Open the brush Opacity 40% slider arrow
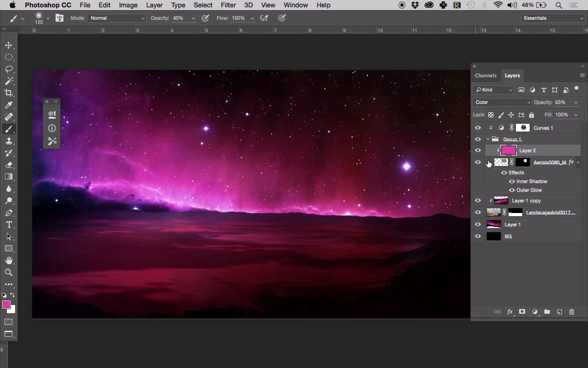 (193, 18)
